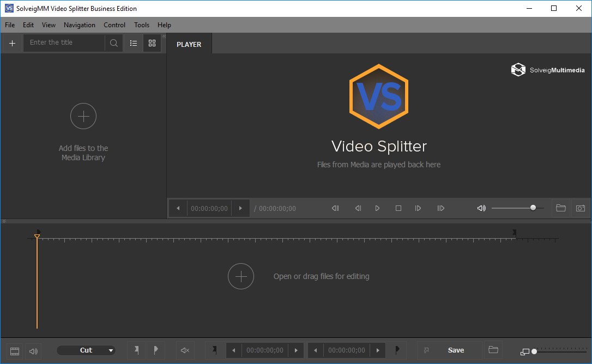The width and height of the screenshot is (592, 364).
Task: Click the left boundary marker above the timeline ruler
Action: coord(38,232)
